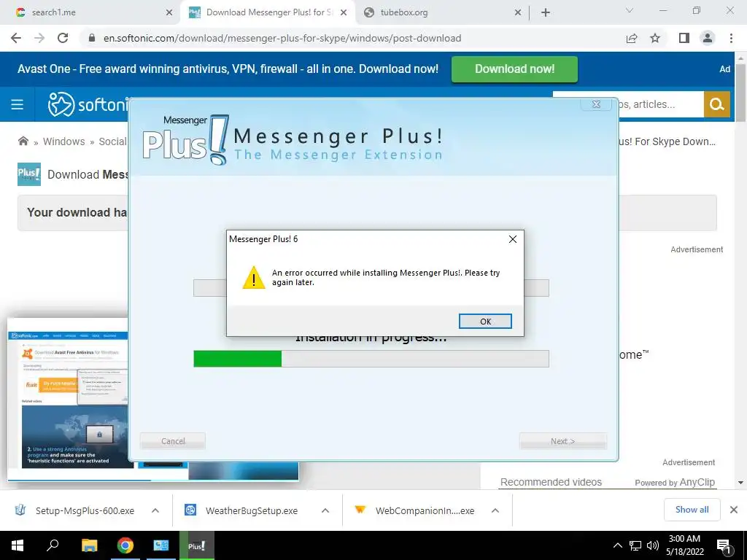This screenshot has width=747, height=560.
Task: Click OK in the error dialog
Action: [x=485, y=322]
